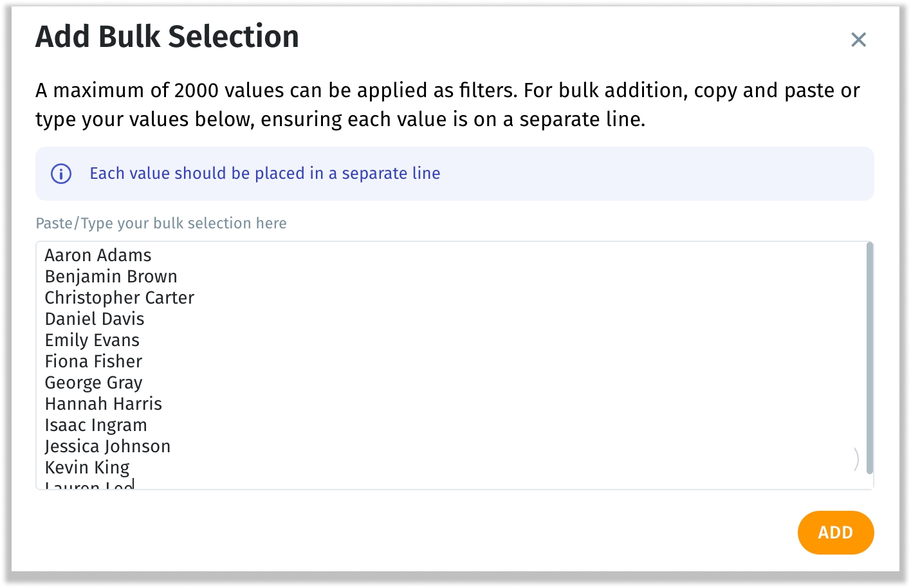Click the 'Paste/Type your bulk selection here' label
This screenshot has height=588, width=911.
(x=161, y=223)
